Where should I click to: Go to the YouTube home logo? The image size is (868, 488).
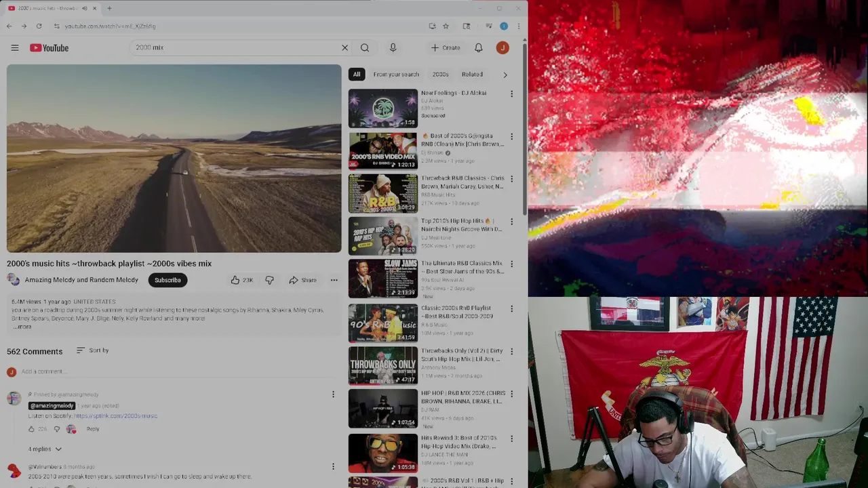point(49,47)
